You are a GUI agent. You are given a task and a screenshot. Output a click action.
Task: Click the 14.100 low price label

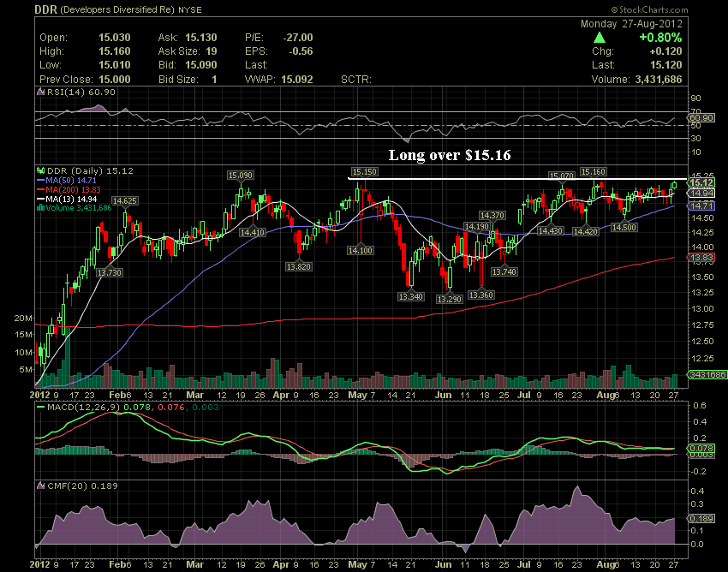pyautogui.click(x=361, y=250)
